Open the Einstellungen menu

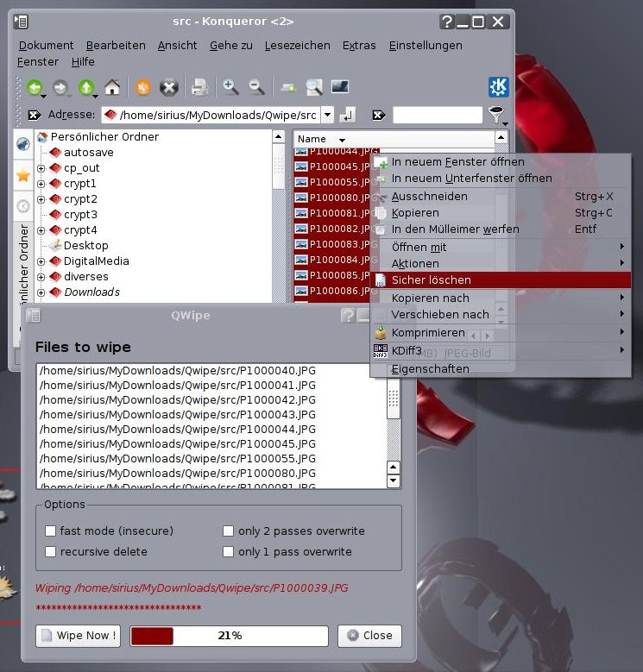[426, 46]
